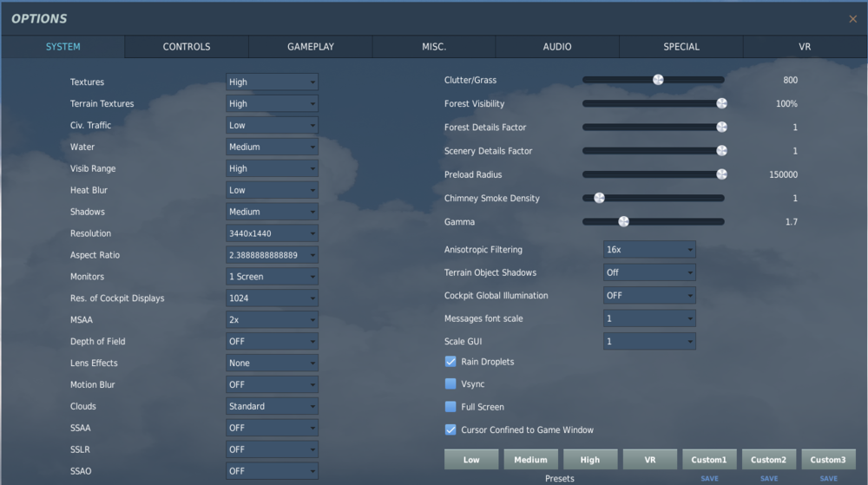Click the Chimney Smoke Density slider handle
Viewport: 868px width, 485px height.
pyautogui.click(x=599, y=198)
